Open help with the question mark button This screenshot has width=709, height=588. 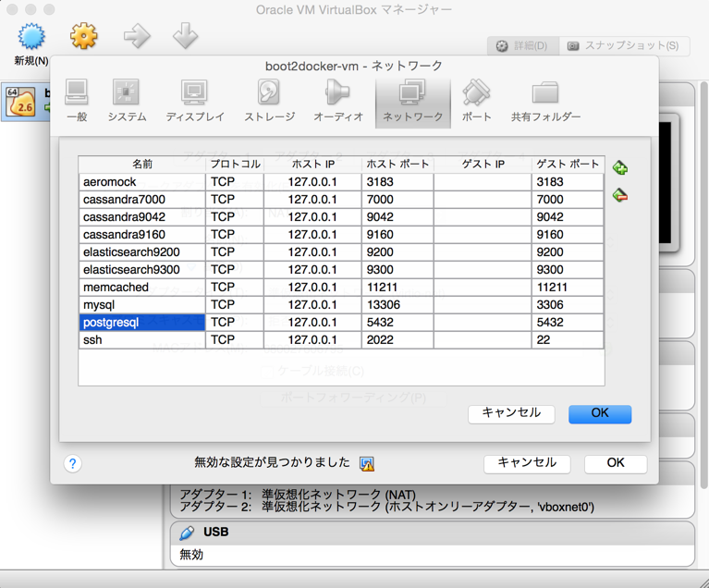[x=72, y=463]
